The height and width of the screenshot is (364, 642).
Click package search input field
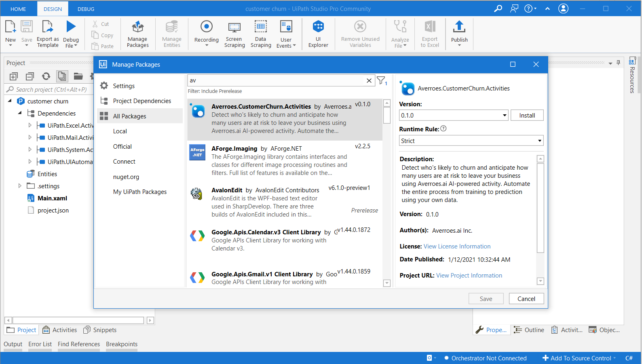click(x=277, y=81)
